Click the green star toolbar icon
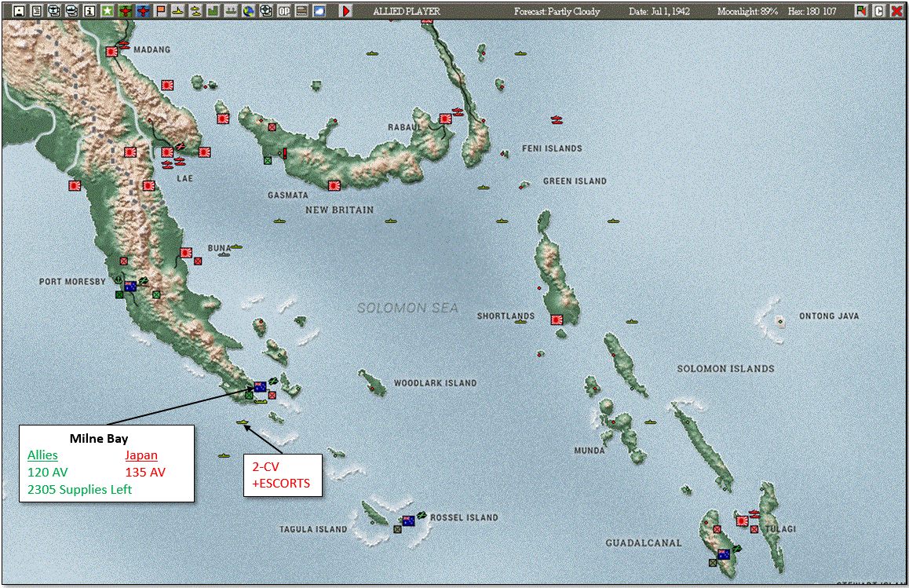 click(x=108, y=10)
